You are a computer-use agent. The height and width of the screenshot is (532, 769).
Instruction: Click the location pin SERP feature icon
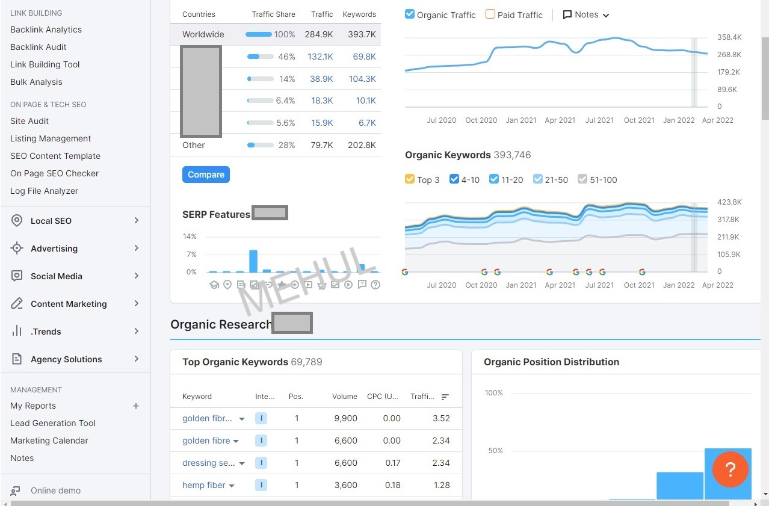(x=227, y=285)
